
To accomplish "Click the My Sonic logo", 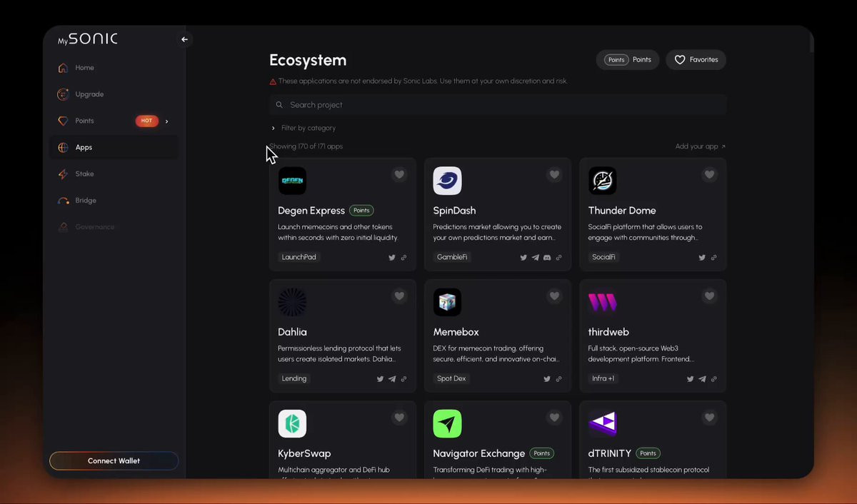I will 87,39.
